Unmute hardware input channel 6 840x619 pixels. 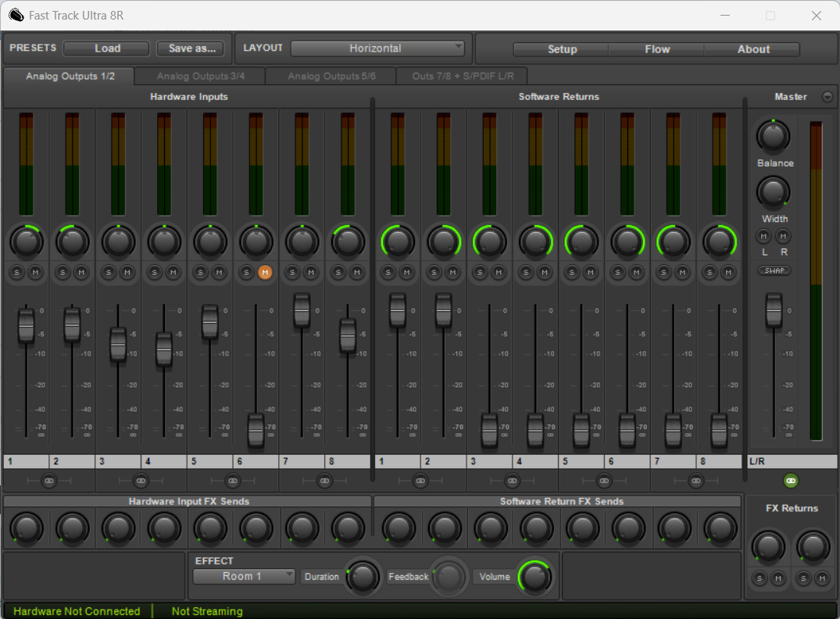(265, 272)
